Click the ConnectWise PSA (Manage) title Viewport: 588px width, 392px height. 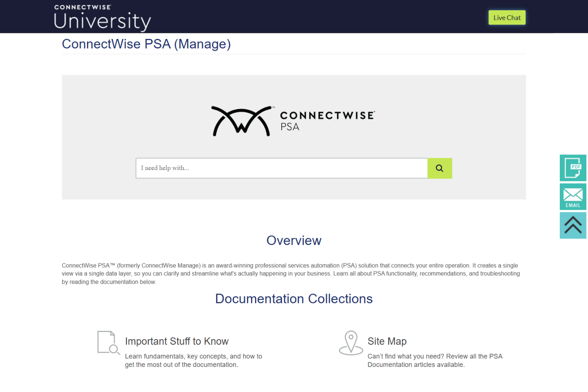click(146, 44)
